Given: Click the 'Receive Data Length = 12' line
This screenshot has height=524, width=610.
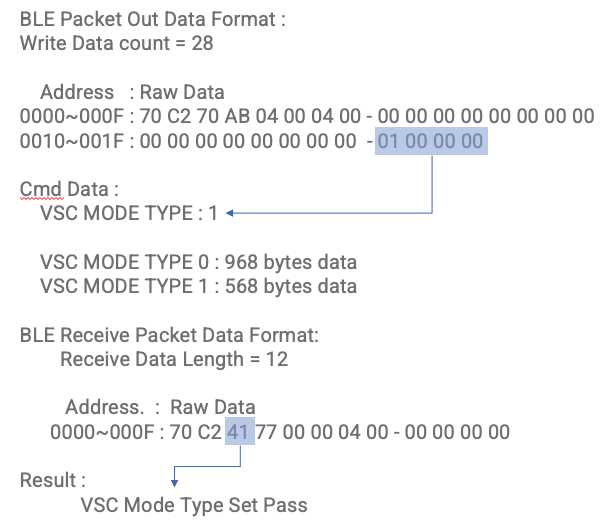Looking at the screenshot, I should click(174, 359).
